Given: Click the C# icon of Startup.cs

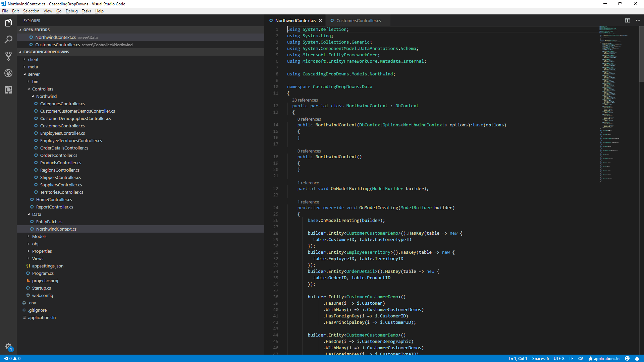Looking at the screenshot, I should click(x=28, y=288).
